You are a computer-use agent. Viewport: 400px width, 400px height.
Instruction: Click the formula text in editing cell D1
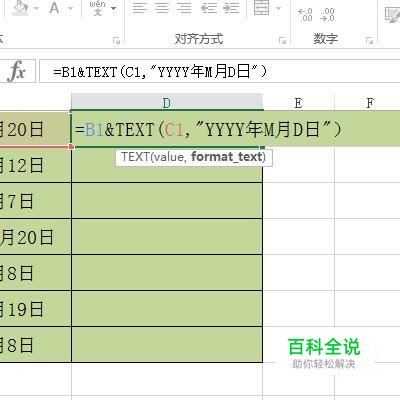pos(208,129)
